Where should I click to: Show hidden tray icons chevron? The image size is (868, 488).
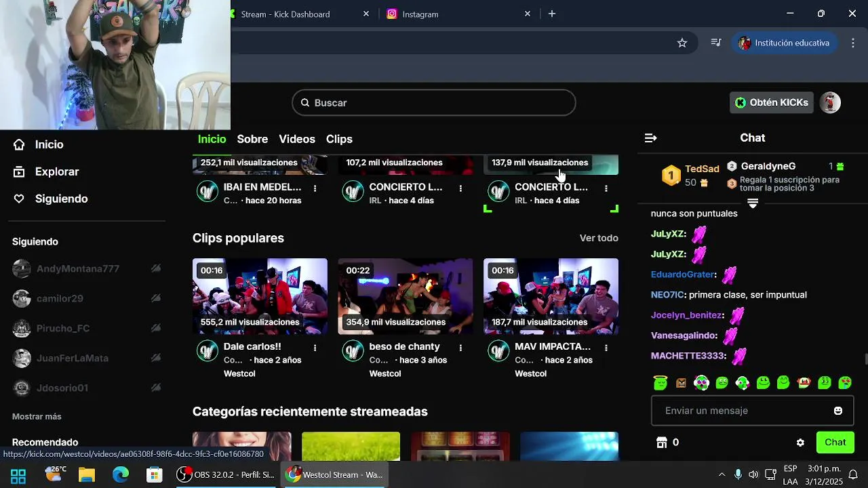722,474
